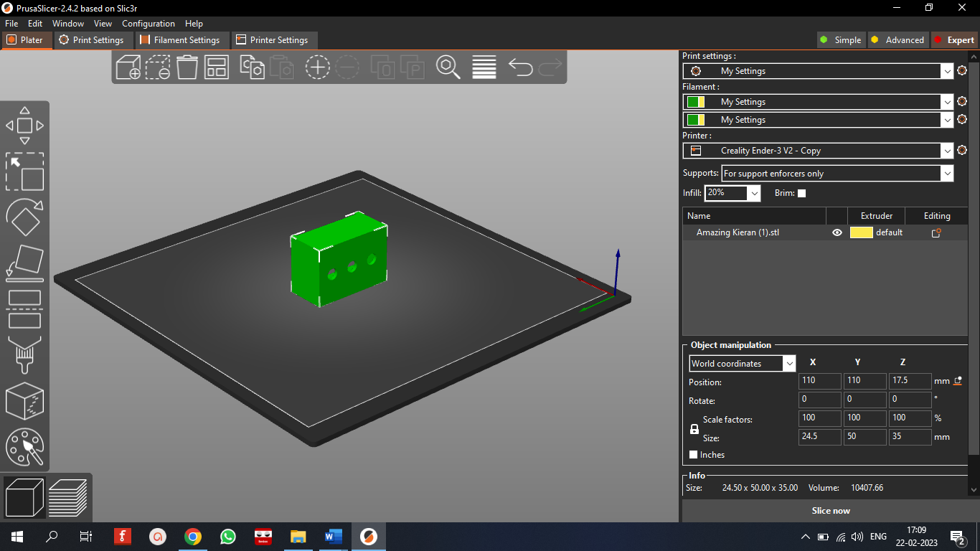Switch to Expert mode
The height and width of the screenshot is (551, 980).
pyautogui.click(x=953, y=40)
